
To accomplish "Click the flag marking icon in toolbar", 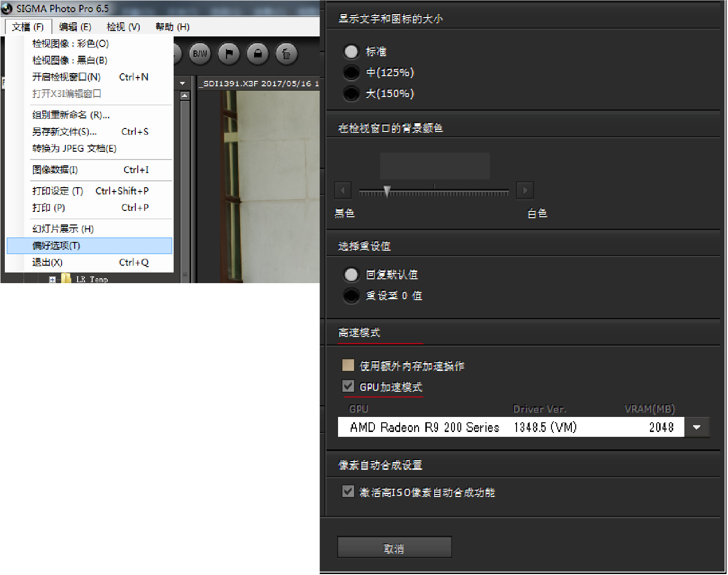I will [228, 54].
